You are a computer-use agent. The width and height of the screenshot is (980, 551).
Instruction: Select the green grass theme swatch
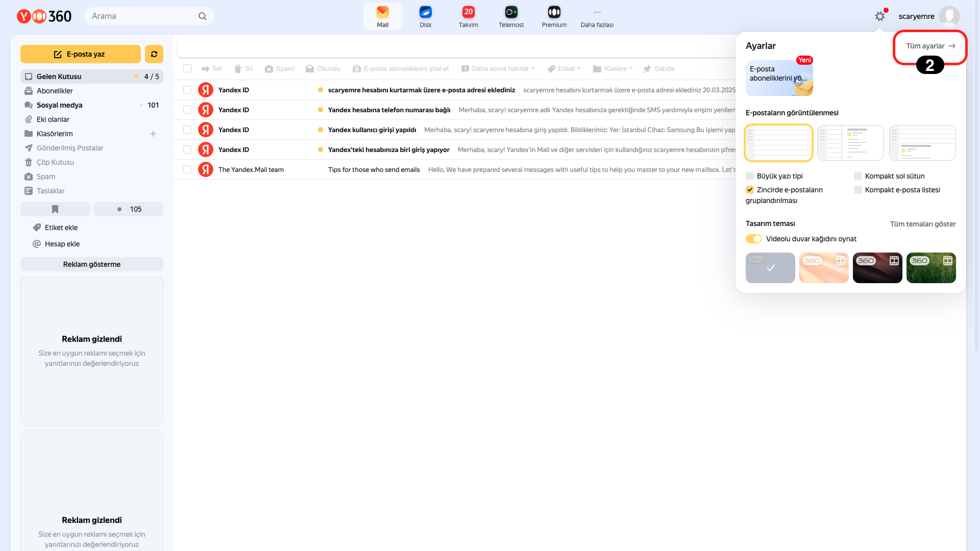click(x=931, y=268)
